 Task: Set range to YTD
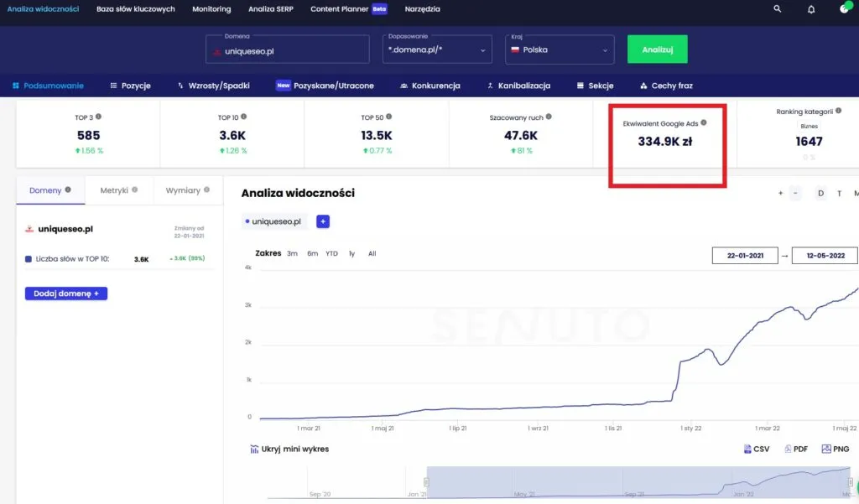click(x=331, y=253)
